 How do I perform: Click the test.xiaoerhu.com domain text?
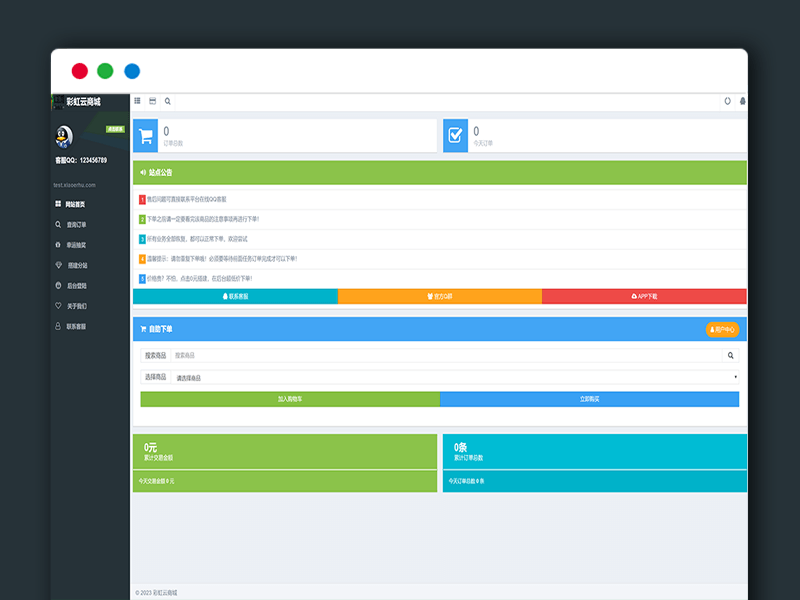pyautogui.click(x=74, y=185)
